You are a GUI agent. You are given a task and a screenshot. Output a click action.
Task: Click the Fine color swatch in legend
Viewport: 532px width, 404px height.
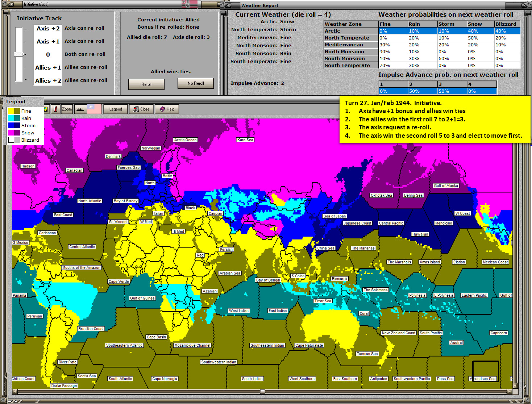click(14, 111)
